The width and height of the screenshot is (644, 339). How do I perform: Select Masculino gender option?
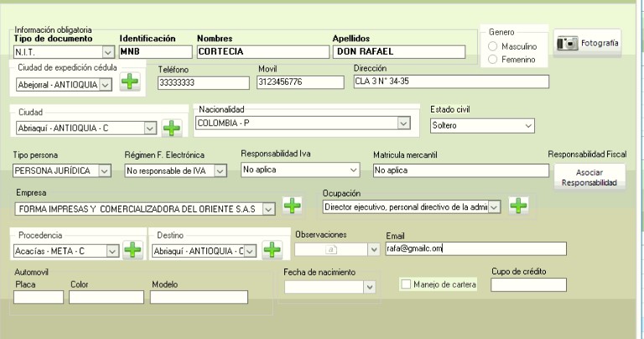click(x=492, y=46)
